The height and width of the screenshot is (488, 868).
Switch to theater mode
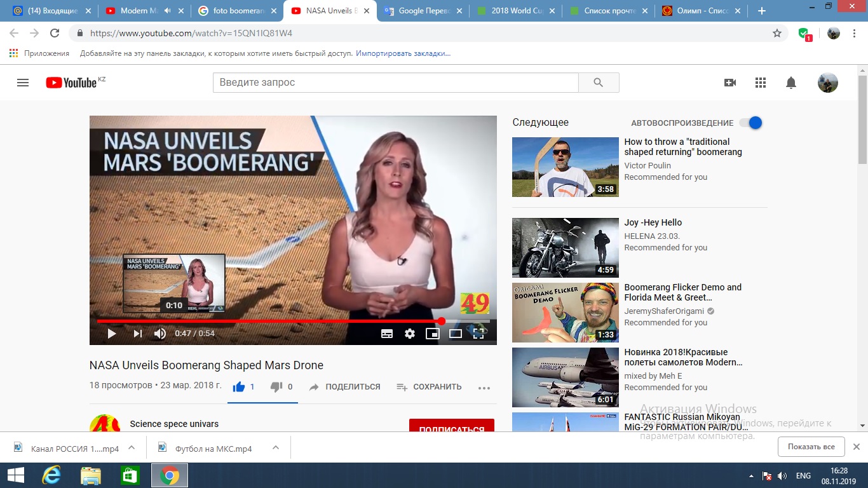pyautogui.click(x=456, y=334)
